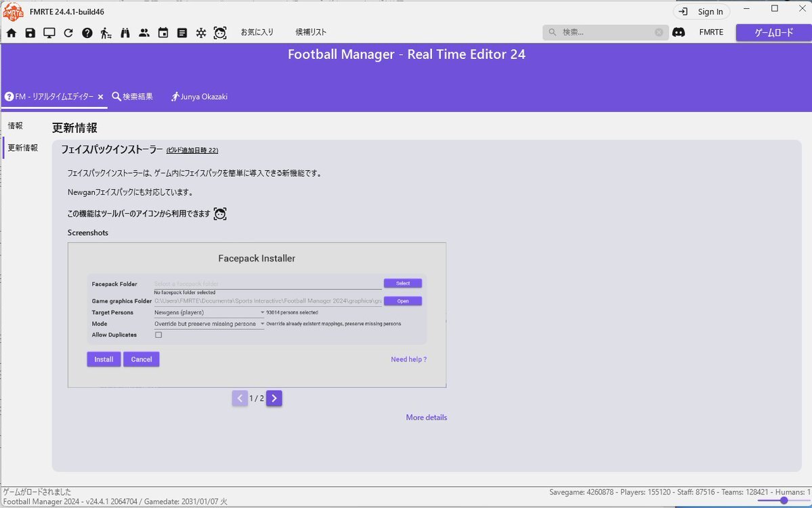Go to the Home icon in the toolbar
The height and width of the screenshot is (508, 812).
[12, 33]
